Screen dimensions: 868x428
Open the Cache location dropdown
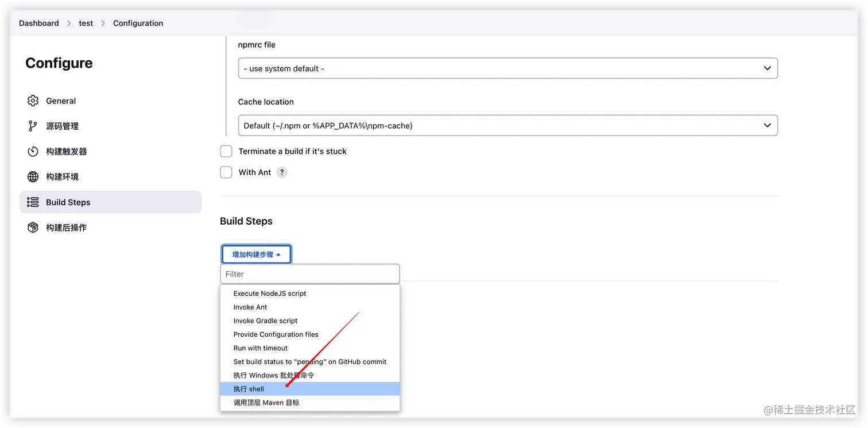click(507, 125)
